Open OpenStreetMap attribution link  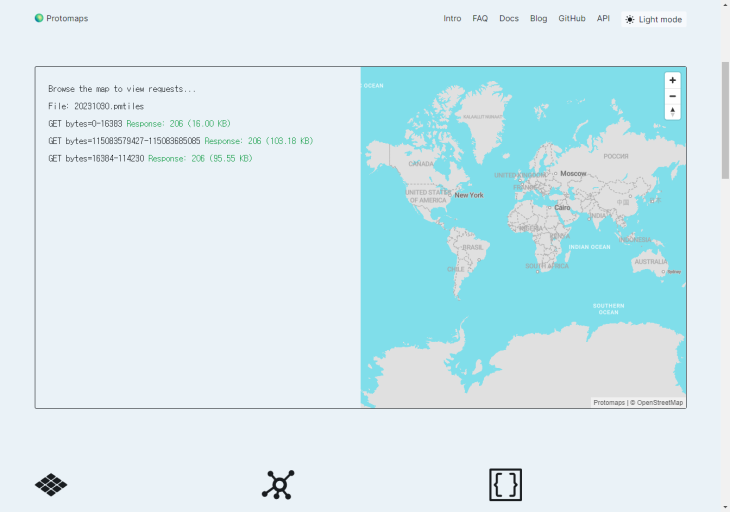pos(659,402)
